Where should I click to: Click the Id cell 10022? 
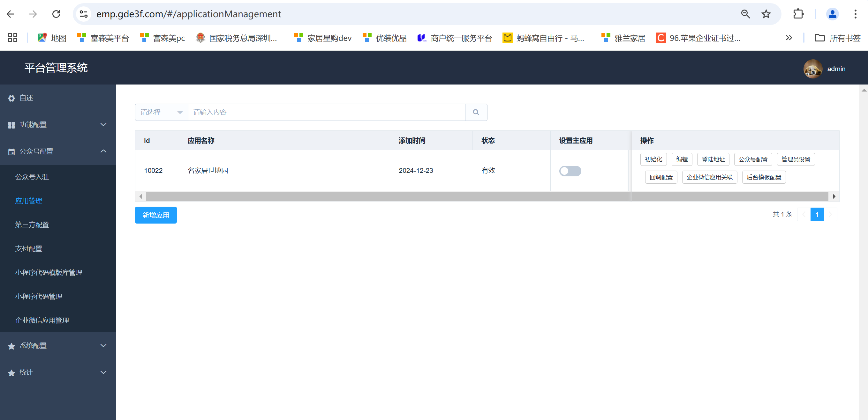point(157,171)
